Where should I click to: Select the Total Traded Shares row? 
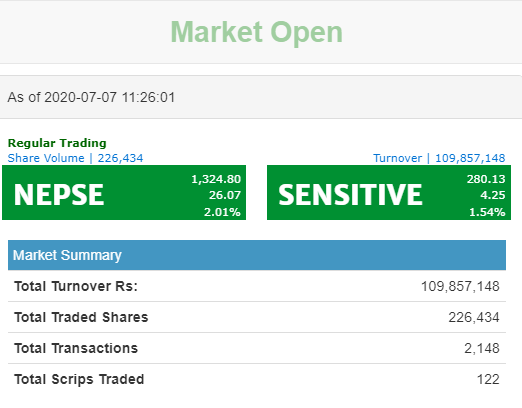[x=257, y=317]
